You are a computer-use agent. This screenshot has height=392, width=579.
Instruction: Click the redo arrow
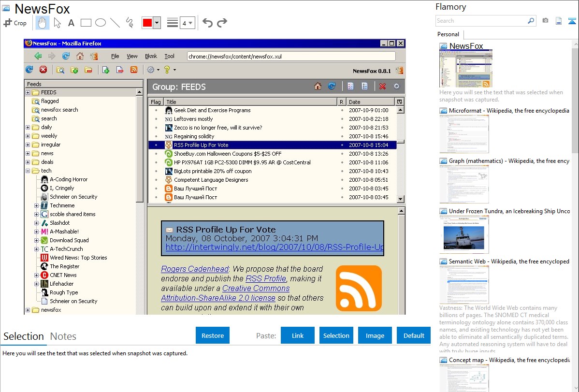click(222, 23)
